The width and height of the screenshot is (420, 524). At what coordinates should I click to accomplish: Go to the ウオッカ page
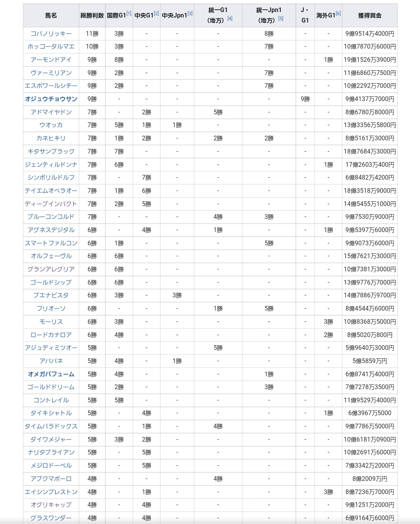[x=51, y=125]
